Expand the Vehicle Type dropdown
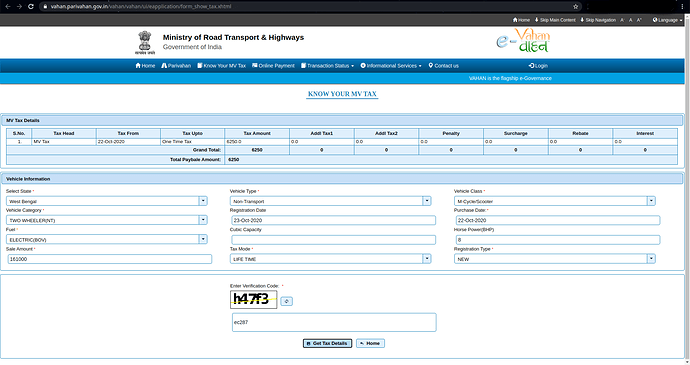 [x=330, y=201]
